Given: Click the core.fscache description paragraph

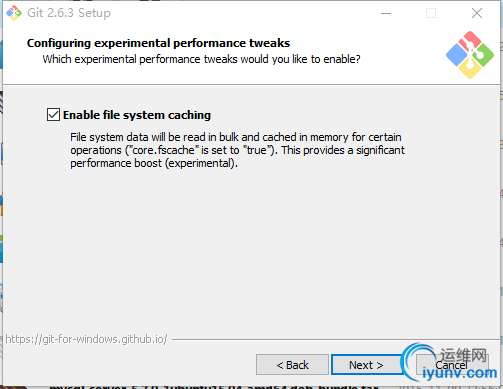Looking at the screenshot, I should click(237, 150).
